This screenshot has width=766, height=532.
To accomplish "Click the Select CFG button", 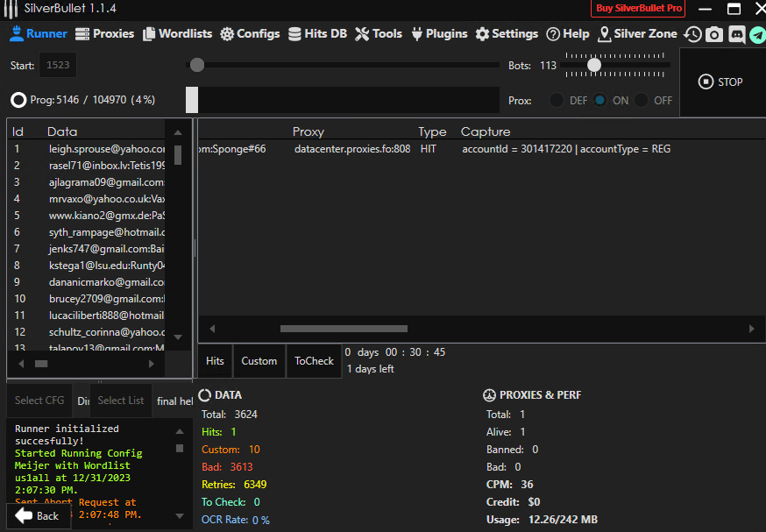I will [x=39, y=401].
